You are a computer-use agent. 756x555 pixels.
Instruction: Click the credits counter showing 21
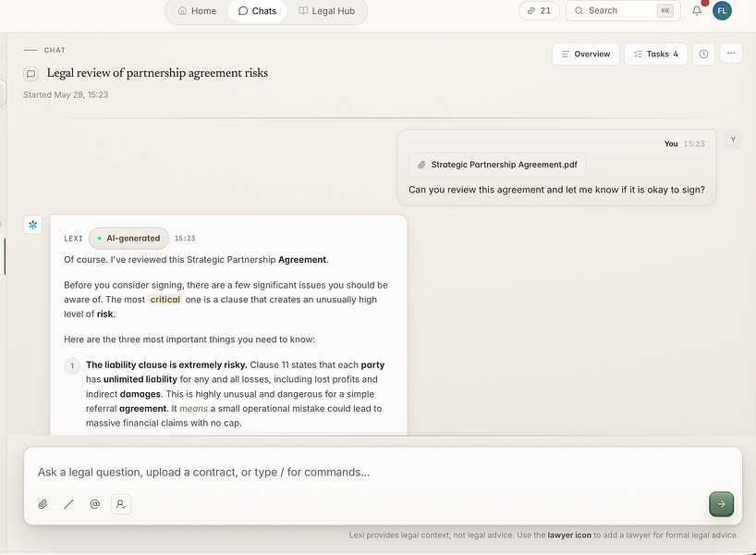(x=539, y=10)
